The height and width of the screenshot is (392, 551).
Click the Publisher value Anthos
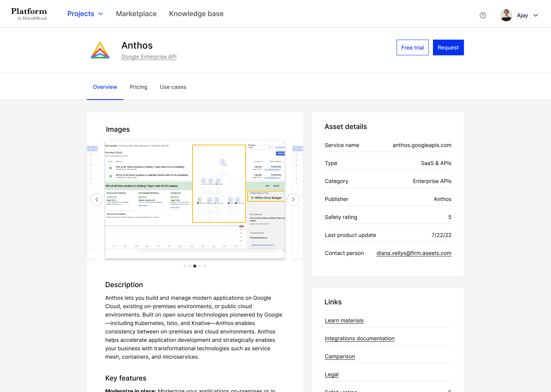point(442,199)
